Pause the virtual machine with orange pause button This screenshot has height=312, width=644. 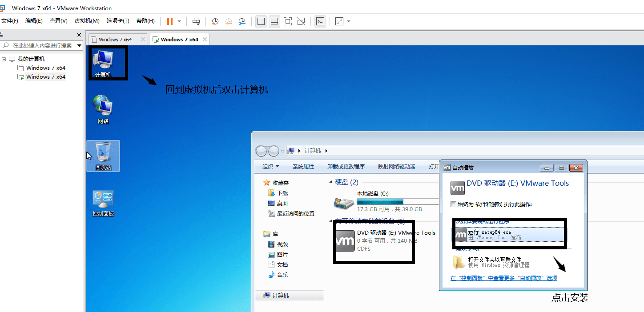click(x=170, y=21)
